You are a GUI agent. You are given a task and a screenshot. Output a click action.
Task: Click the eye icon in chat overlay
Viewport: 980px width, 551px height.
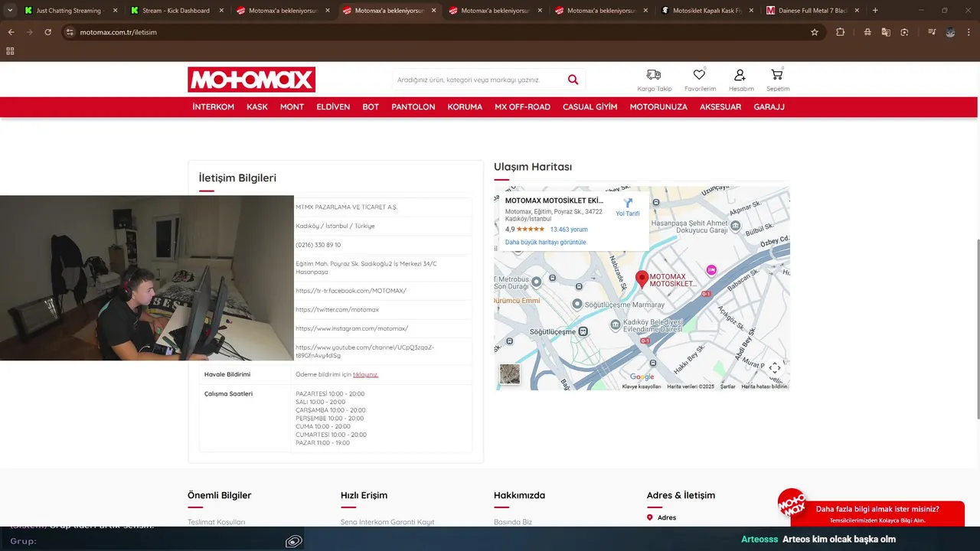point(293,541)
